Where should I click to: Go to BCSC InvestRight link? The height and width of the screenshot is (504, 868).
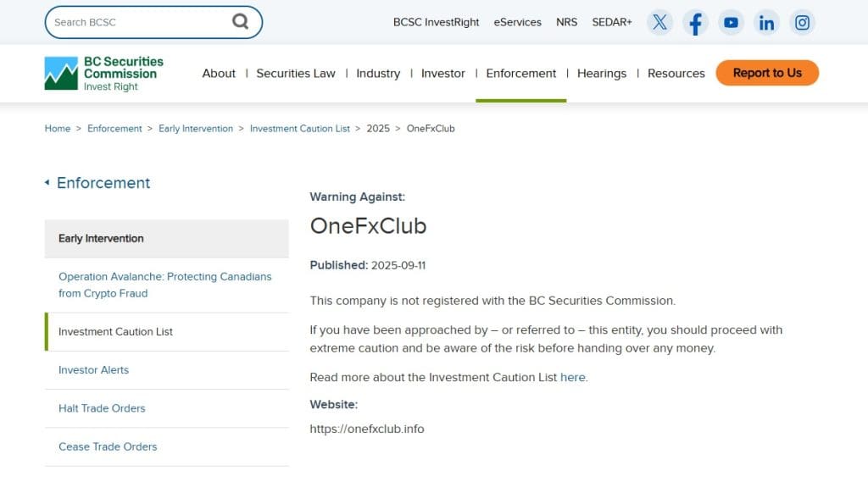pyautogui.click(x=436, y=23)
